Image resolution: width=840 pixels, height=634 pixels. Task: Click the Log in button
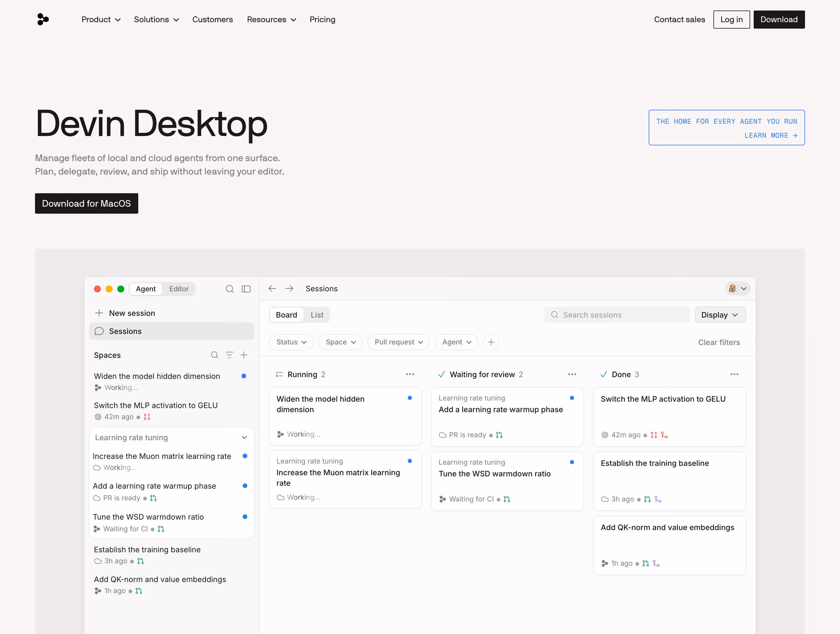(731, 19)
